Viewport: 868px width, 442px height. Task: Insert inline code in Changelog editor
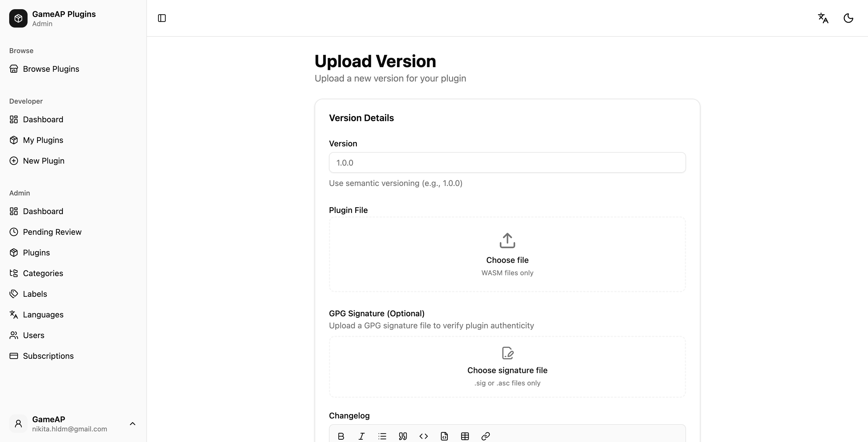tap(424, 436)
